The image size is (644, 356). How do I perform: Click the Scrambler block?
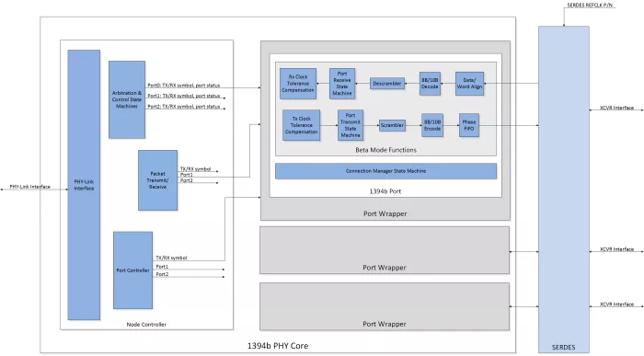392,125
